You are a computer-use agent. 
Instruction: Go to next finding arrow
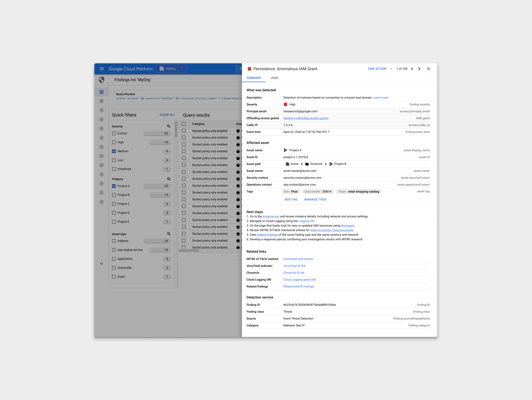click(x=419, y=69)
